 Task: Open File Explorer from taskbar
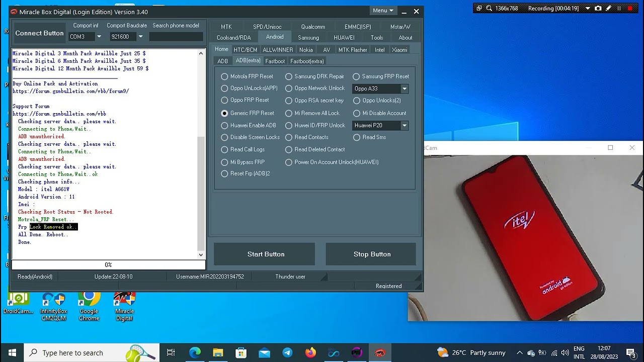[x=218, y=352]
